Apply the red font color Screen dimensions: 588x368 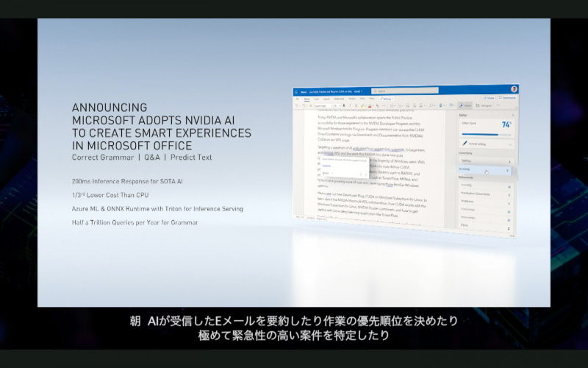coord(370,106)
